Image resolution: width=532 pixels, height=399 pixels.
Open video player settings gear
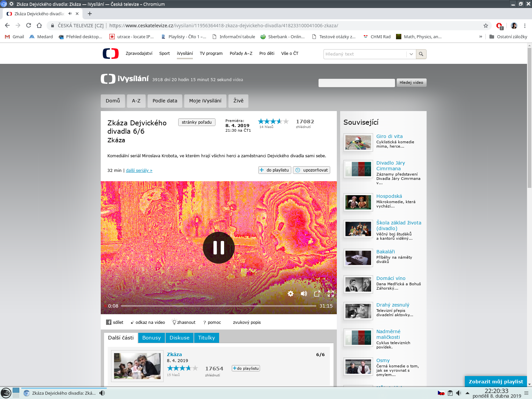291,294
